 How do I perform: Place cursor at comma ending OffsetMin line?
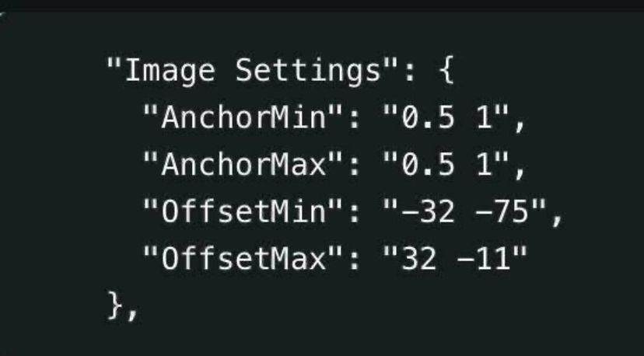pyautogui.click(x=555, y=218)
